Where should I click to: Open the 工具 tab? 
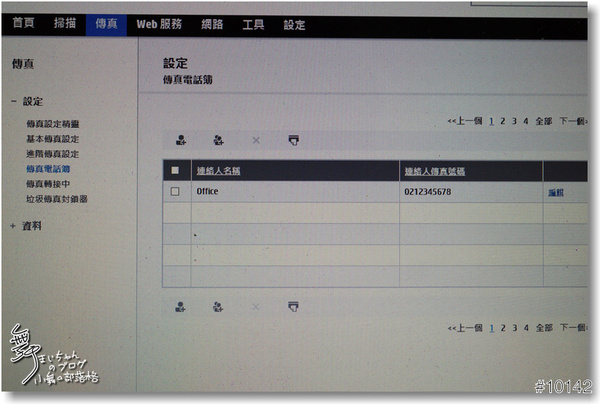253,25
